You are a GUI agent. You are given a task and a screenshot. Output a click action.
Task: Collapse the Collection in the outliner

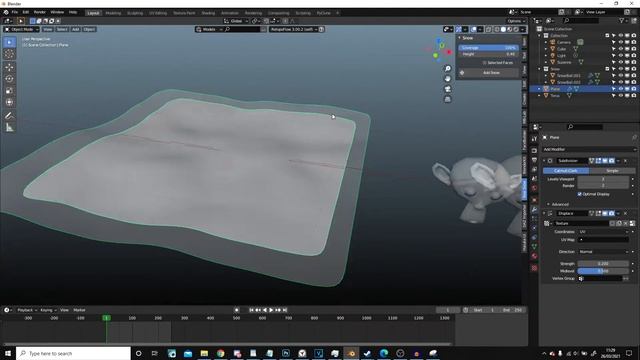coord(540,36)
